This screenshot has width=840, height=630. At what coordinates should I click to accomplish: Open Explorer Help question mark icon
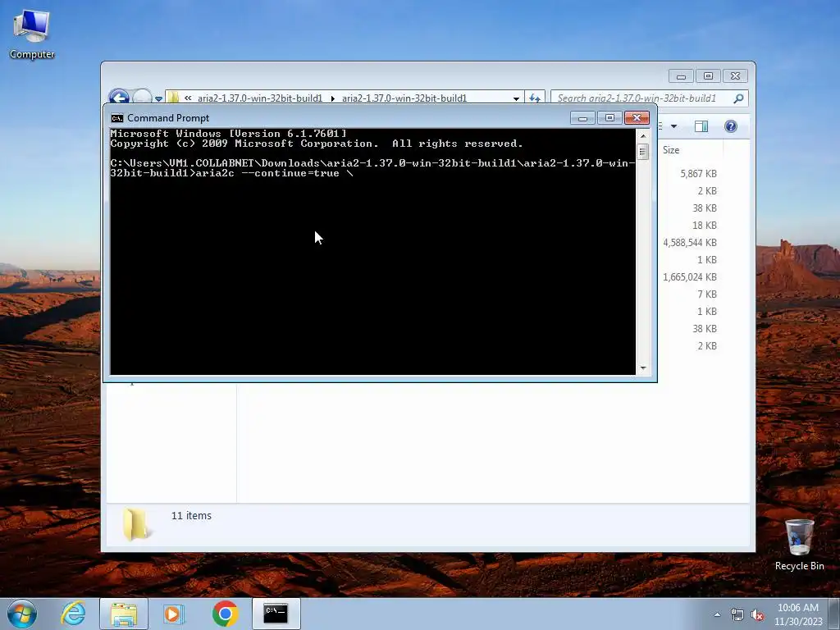[731, 126]
